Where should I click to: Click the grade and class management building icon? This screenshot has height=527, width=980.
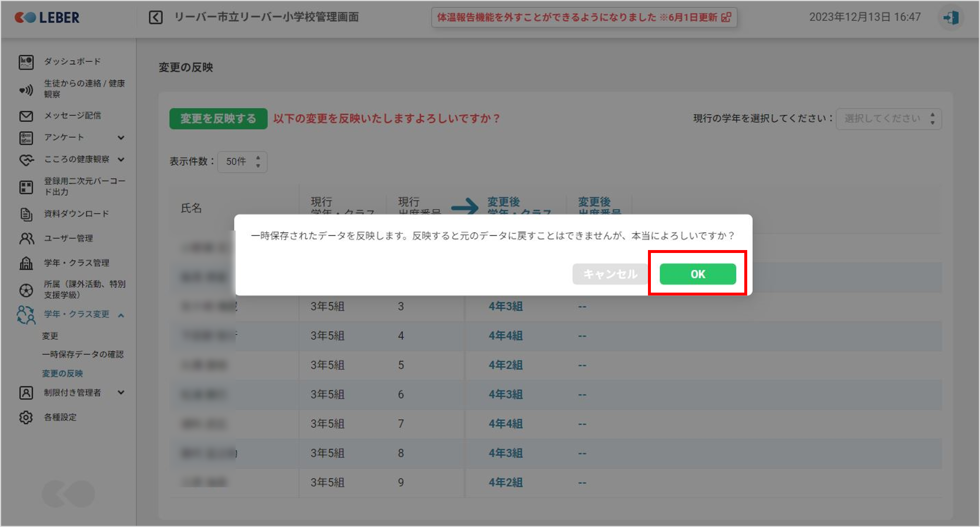(26, 263)
